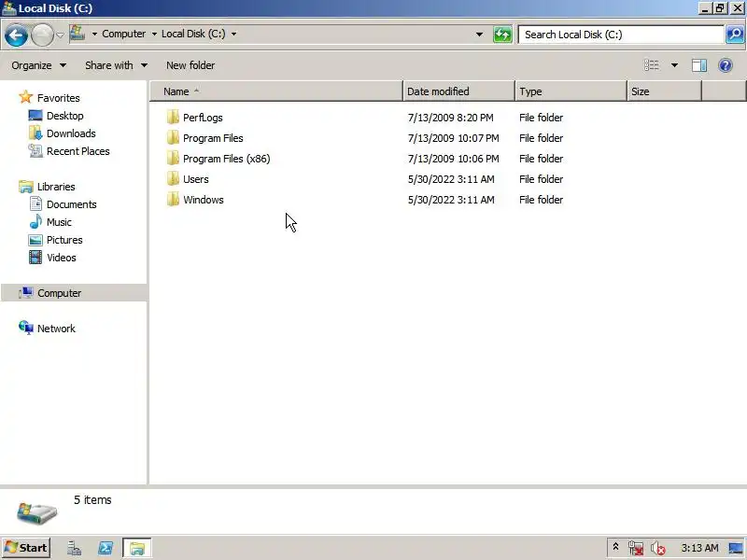
Task: Click the Network globe icon
Action: (26, 328)
